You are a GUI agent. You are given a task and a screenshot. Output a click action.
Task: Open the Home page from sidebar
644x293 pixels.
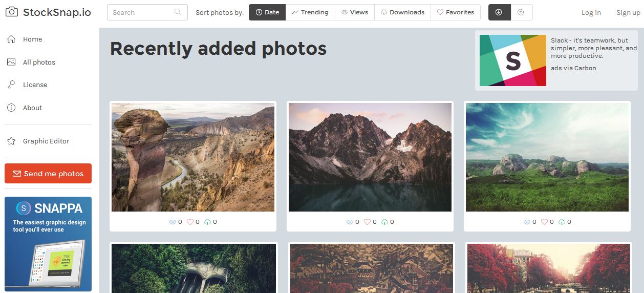click(x=32, y=39)
